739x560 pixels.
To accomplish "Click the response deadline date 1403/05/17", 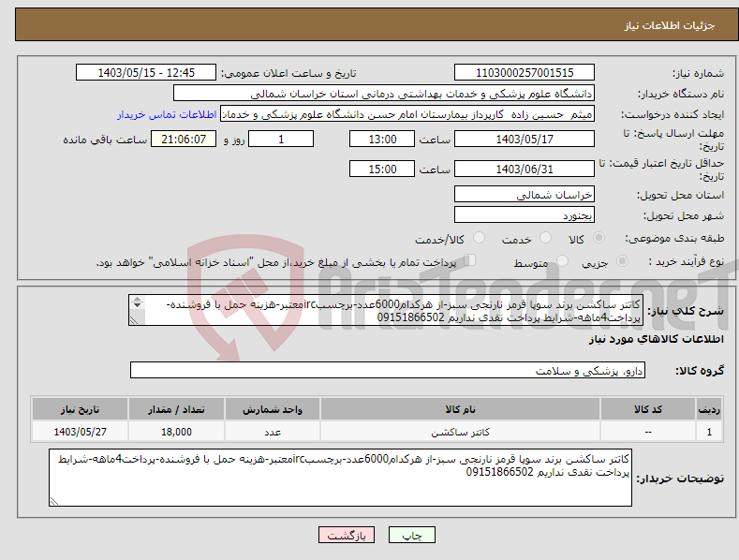I will [525, 139].
